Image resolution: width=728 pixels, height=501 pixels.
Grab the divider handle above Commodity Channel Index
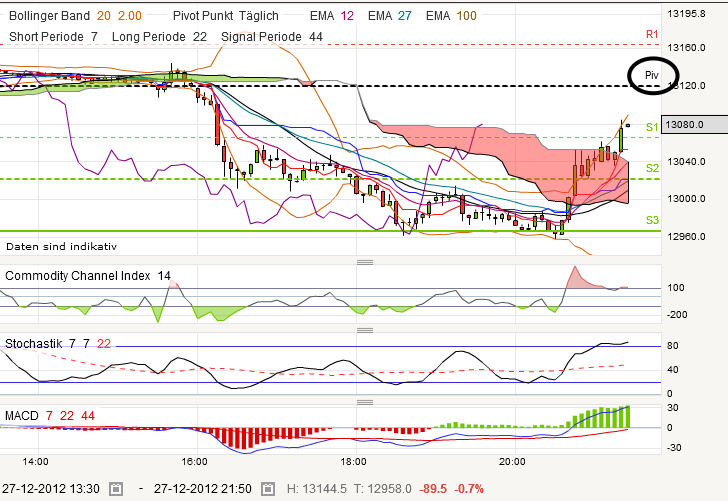pos(365,262)
